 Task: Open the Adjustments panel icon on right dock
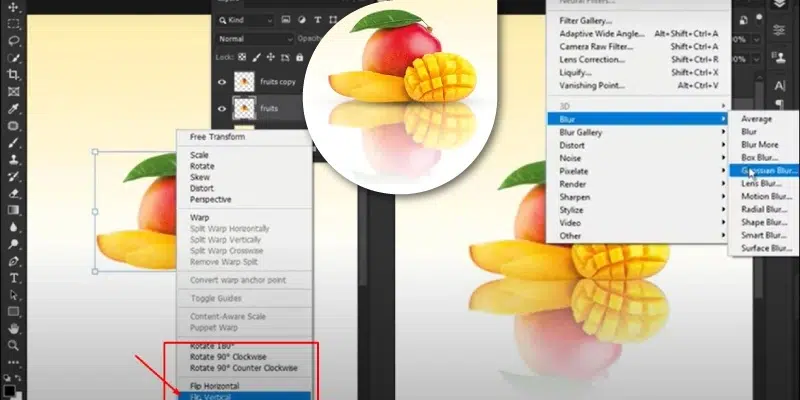click(779, 31)
